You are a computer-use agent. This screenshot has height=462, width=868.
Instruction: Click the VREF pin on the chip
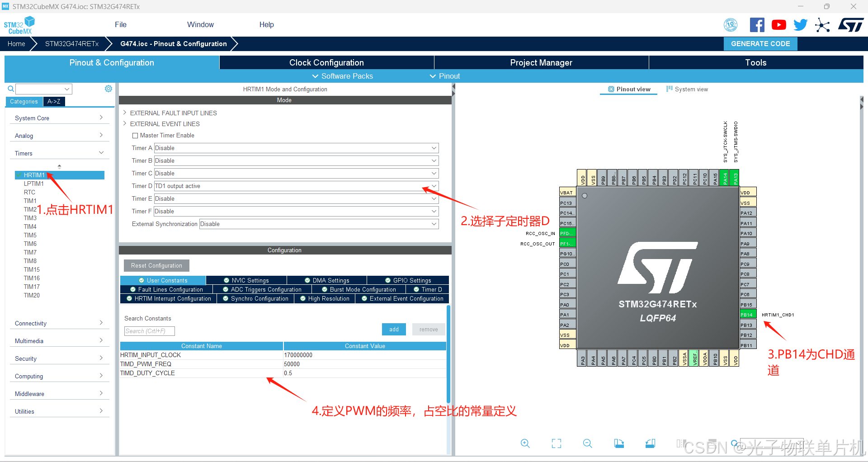click(x=694, y=358)
